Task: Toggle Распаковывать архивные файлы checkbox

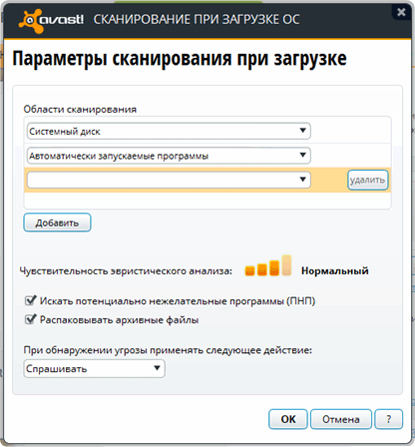Action: pyautogui.click(x=30, y=319)
